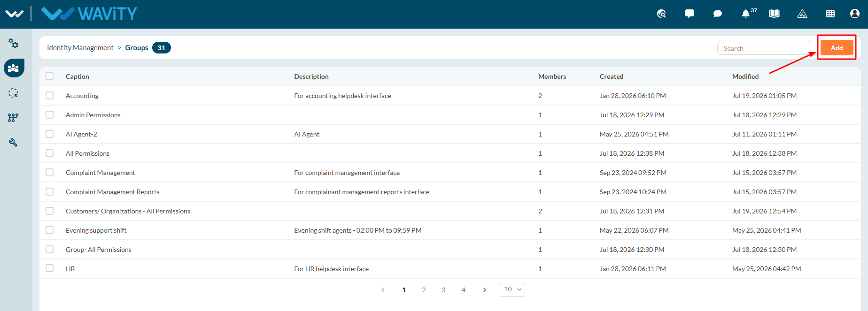Open the square message box icon
The width and height of the screenshot is (868, 311).
point(690,14)
